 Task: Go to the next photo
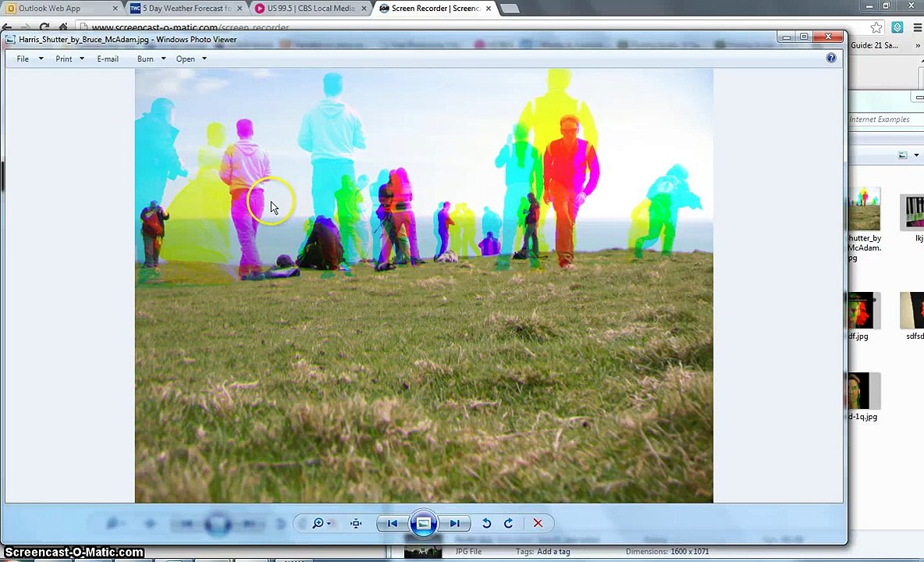coord(454,523)
